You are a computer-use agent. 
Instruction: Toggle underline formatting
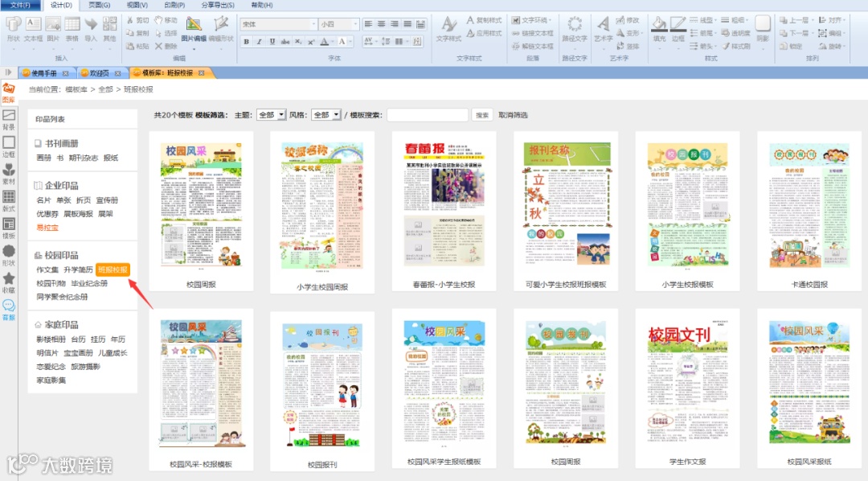[272, 42]
